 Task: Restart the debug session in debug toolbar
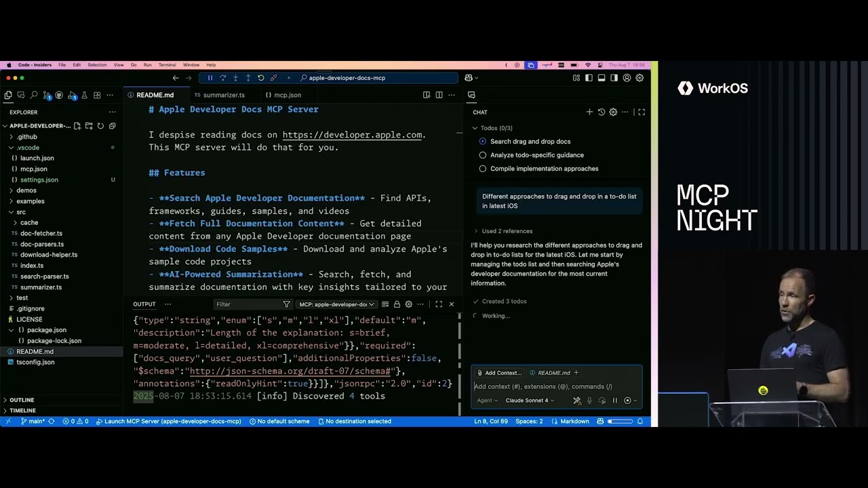[260, 78]
